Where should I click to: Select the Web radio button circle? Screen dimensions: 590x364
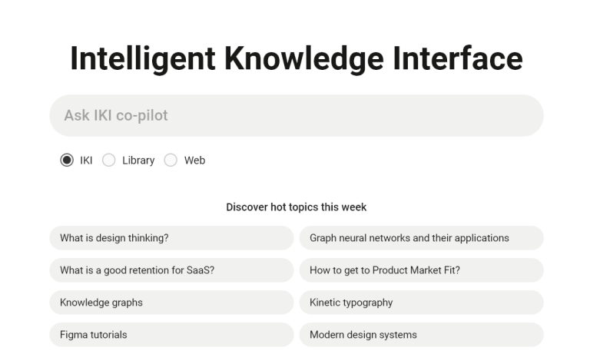pos(171,160)
